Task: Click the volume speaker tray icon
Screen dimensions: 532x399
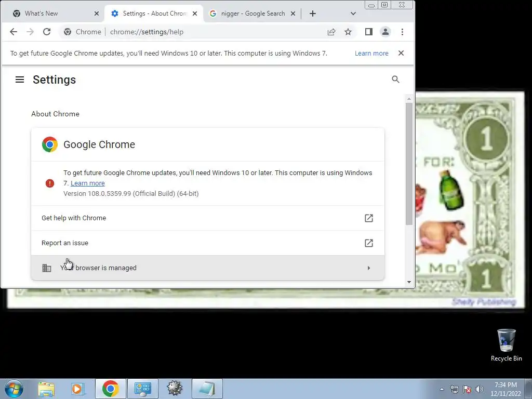Action: [480, 389]
